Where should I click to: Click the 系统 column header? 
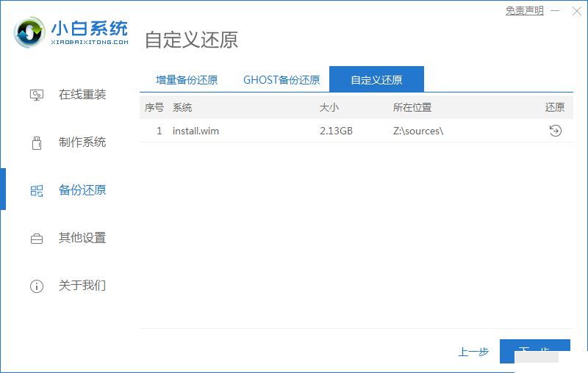182,107
